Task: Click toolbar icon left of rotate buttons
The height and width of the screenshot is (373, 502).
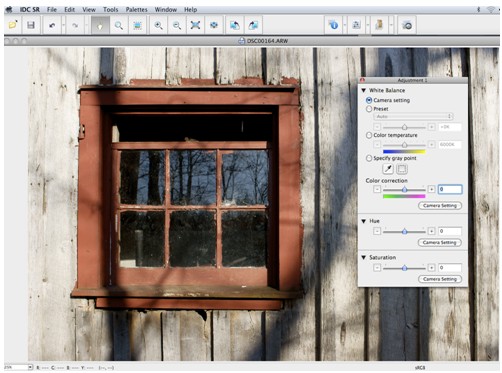Action: pyautogui.click(x=214, y=25)
